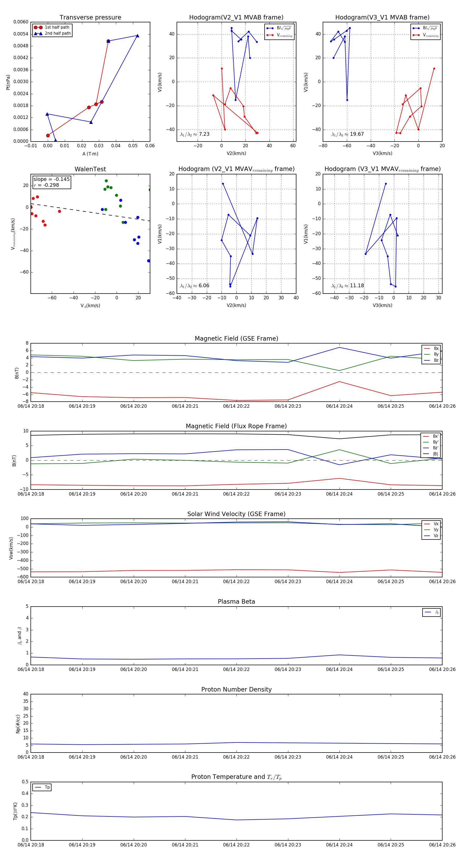Click "r = -0.298" annotation in WalenTest
The height and width of the screenshot is (868, 473).
(47, 185)
